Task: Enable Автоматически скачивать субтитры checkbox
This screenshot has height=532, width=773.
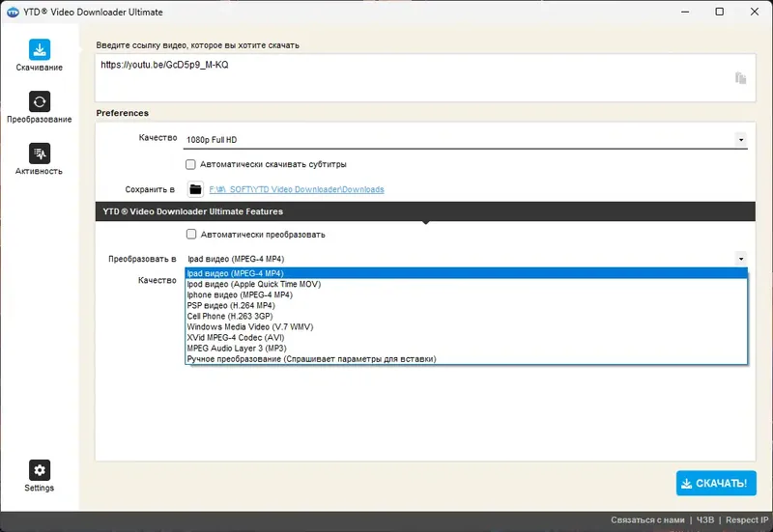Action: 190,164
